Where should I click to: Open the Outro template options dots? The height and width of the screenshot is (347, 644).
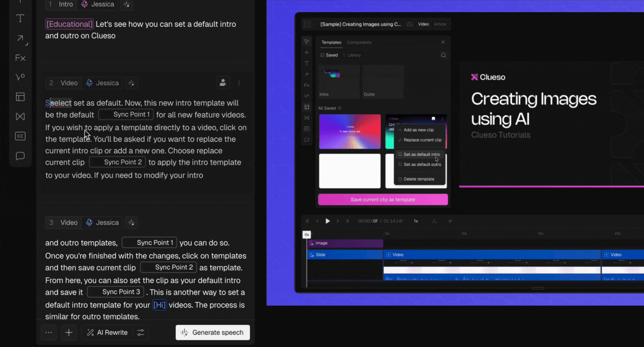(x=401, y=95)
